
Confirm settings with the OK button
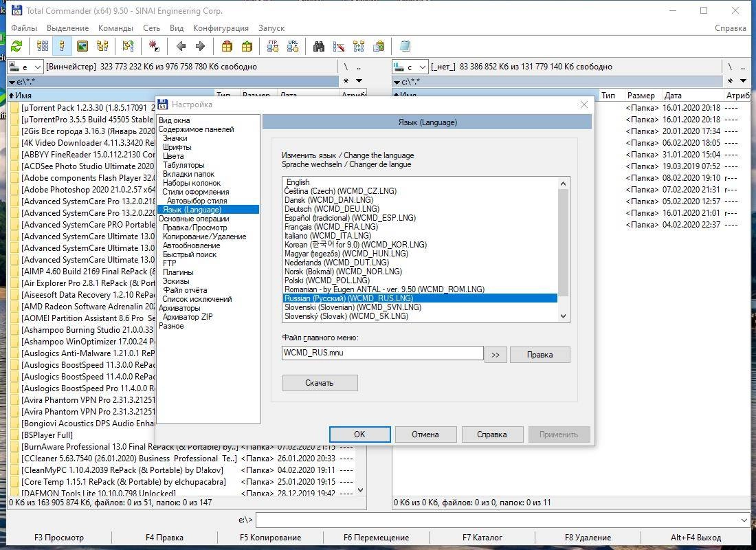point(359,434)
